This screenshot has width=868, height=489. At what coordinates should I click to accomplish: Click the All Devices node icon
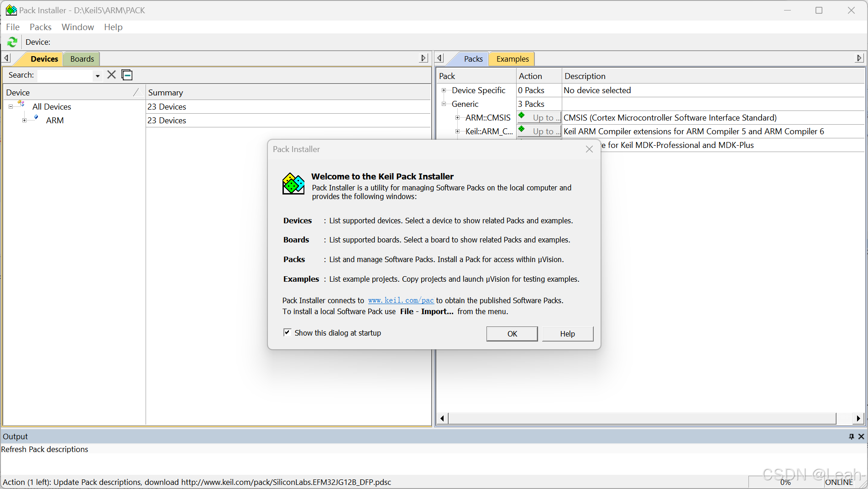(x=21, y=104)
